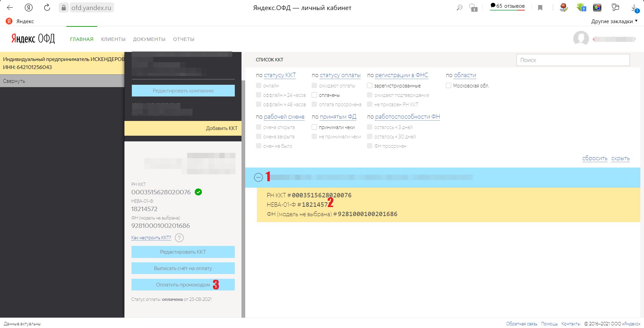644x328 pixels.
Task: Click the РН ККТ #0003515628020076 text
Action: click(x=309, y=195)
